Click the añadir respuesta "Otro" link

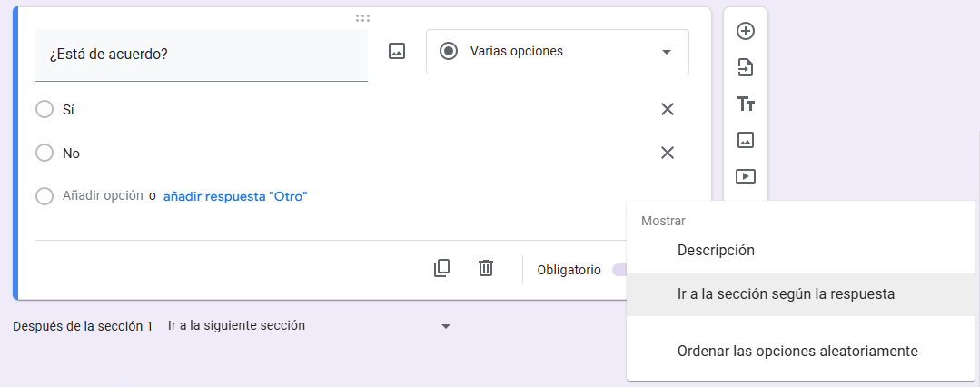click(235, 196)
